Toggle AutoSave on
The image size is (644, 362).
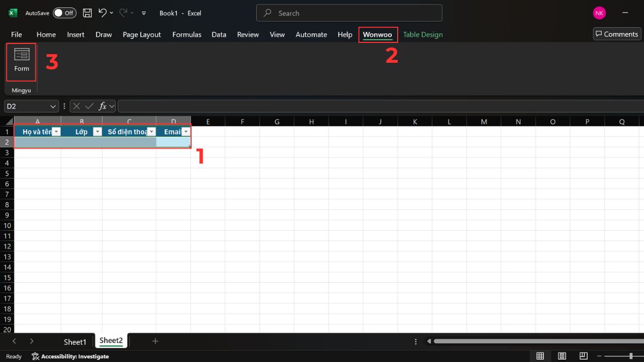click(64, 13)
